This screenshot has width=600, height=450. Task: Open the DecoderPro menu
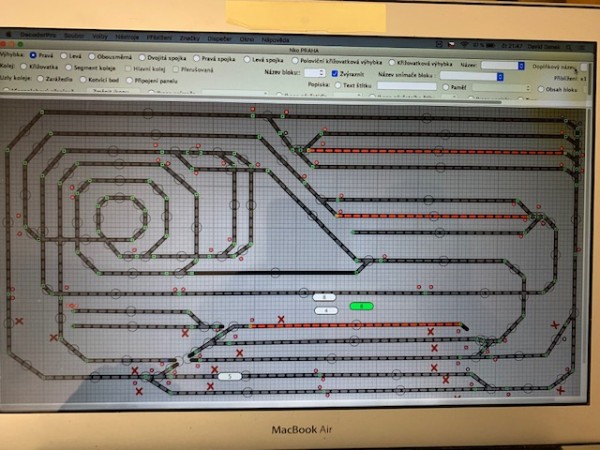pyautogui.click(x=38, y=35)
